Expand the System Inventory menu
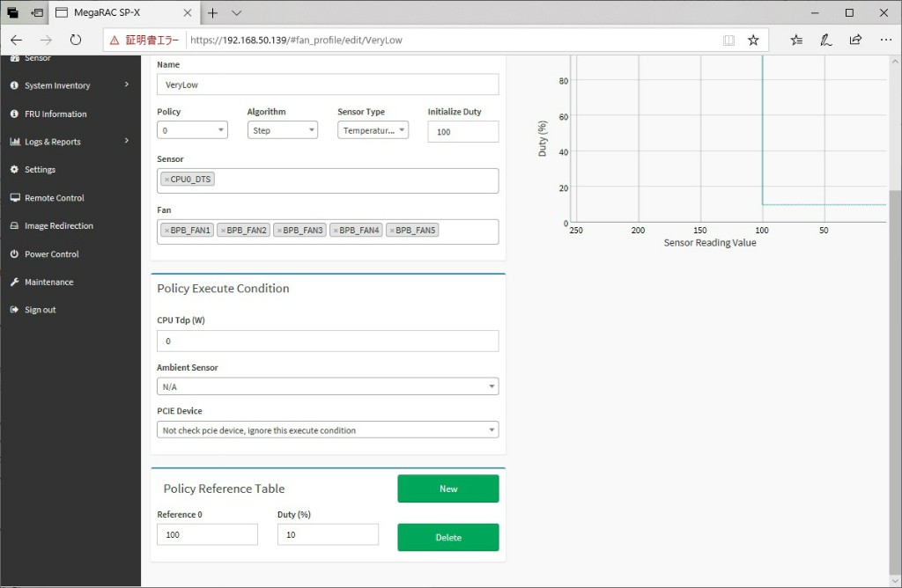The width and height of the screenshot is (902, 588). tap(70, 85)
